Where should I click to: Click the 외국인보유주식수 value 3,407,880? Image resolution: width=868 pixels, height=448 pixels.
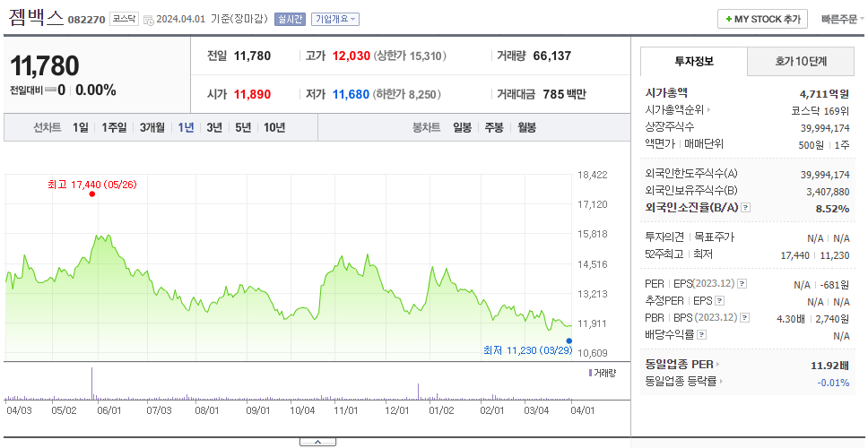point(829,192)
